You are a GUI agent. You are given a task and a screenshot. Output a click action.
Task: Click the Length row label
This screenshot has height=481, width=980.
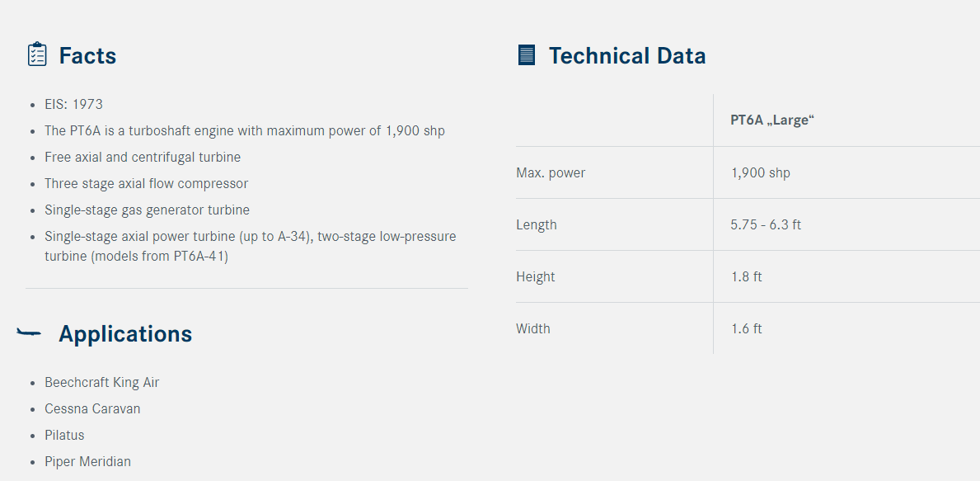tap(537, 224)
